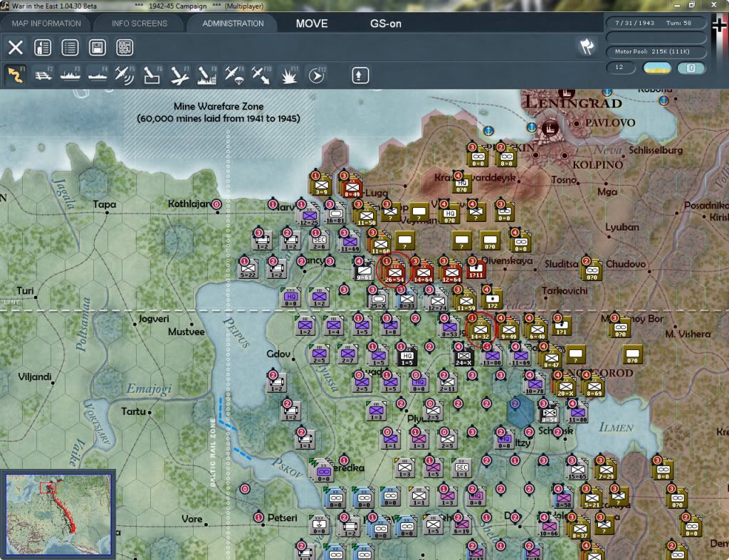Click the up-arrow box icon beside F12
Viewport: 729px width, 560px height.
point(360,75)
